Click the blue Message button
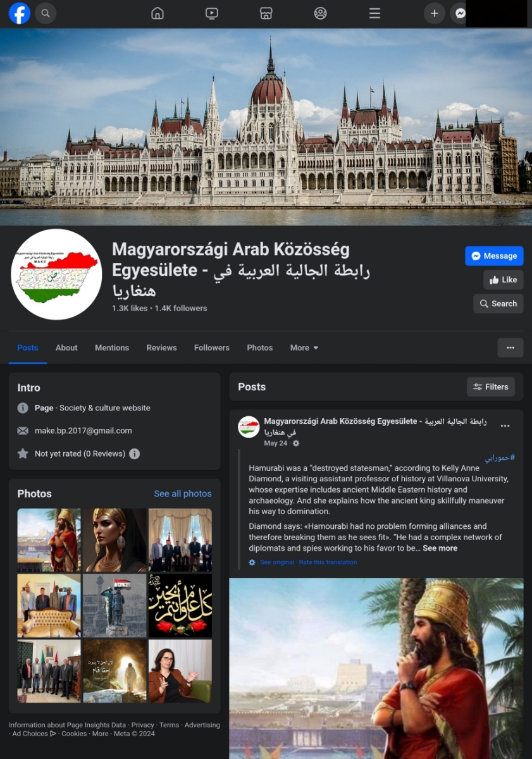The image size is (532, 759). click(494, 256)
